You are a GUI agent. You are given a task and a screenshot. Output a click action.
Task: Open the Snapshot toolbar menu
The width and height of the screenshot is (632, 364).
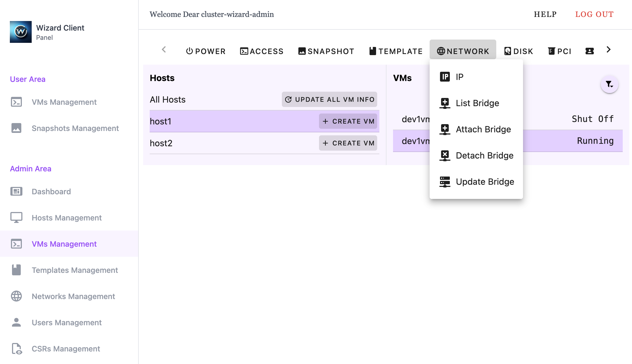click(x=326, y=51)
